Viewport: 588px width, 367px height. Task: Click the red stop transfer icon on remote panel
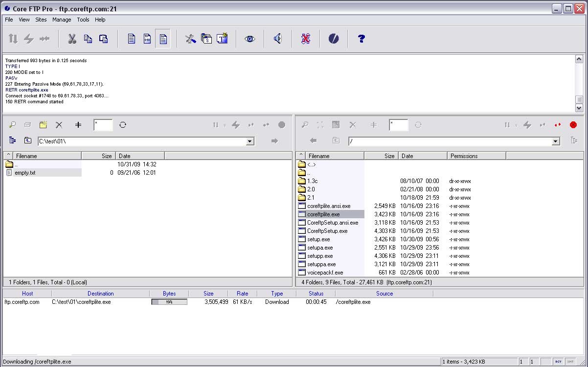click(573, 125)
